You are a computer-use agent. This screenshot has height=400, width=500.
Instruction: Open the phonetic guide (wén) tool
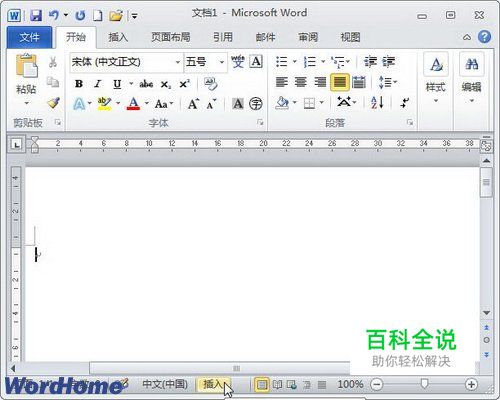click(237, 62)
